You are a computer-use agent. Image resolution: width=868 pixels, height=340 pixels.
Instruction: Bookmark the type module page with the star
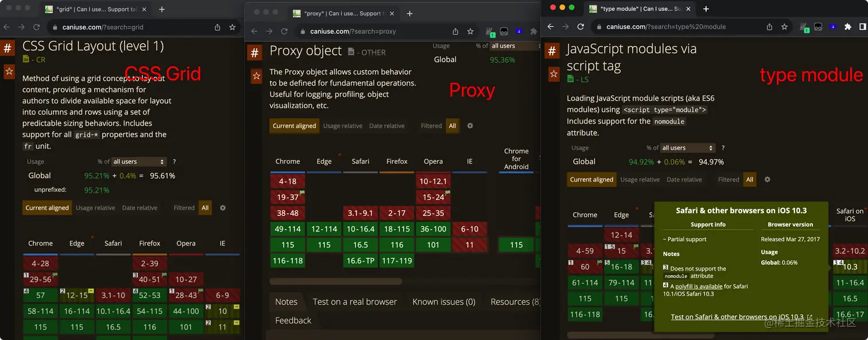pos(784,26)
